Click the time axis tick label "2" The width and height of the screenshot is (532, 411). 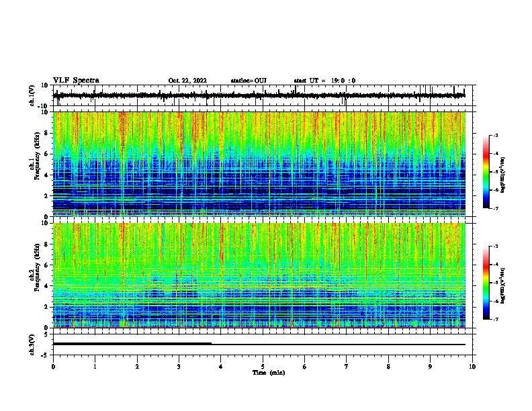tap(137, 367)
